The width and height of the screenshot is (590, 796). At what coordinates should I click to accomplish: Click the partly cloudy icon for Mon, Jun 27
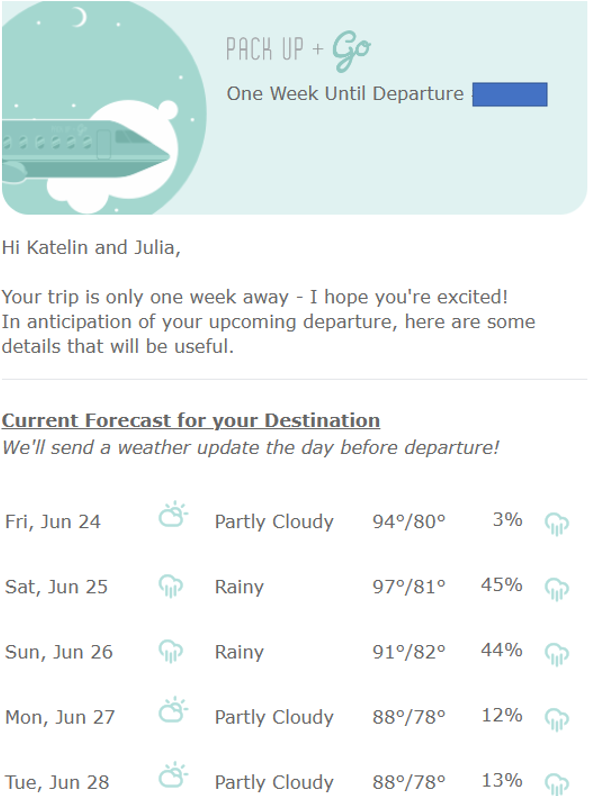[173, 710]
